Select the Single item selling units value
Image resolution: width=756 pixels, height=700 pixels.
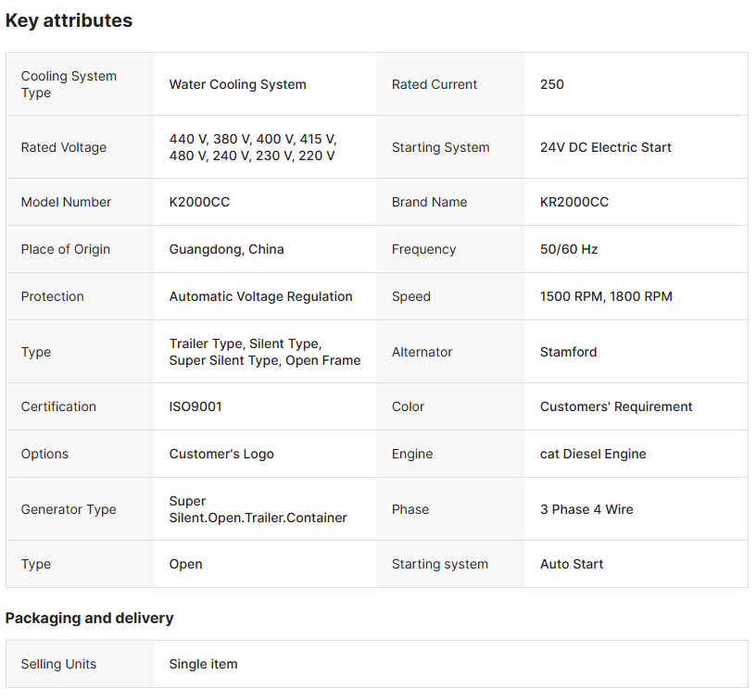coord(203,664)
